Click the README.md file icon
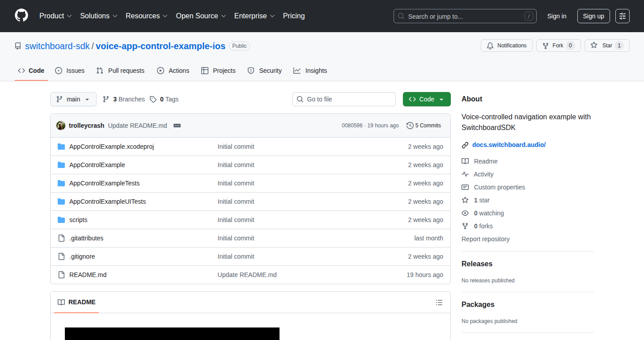This screenshot has width=644, height=340. (61, 275)
